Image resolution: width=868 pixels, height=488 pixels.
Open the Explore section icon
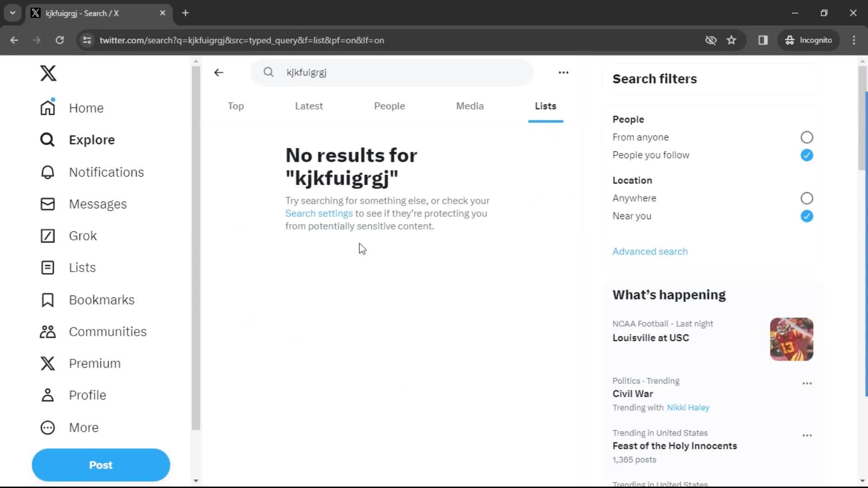point(47,140)
